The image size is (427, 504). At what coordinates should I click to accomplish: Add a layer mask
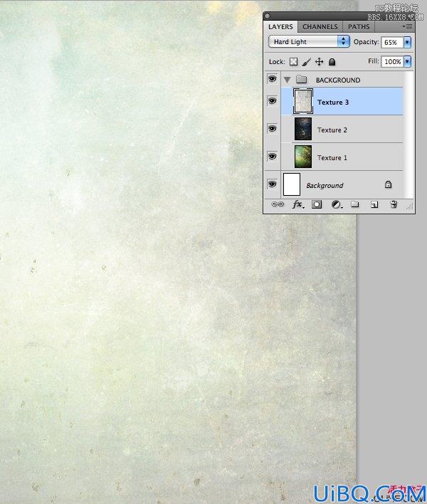click(x=317, y=204)
